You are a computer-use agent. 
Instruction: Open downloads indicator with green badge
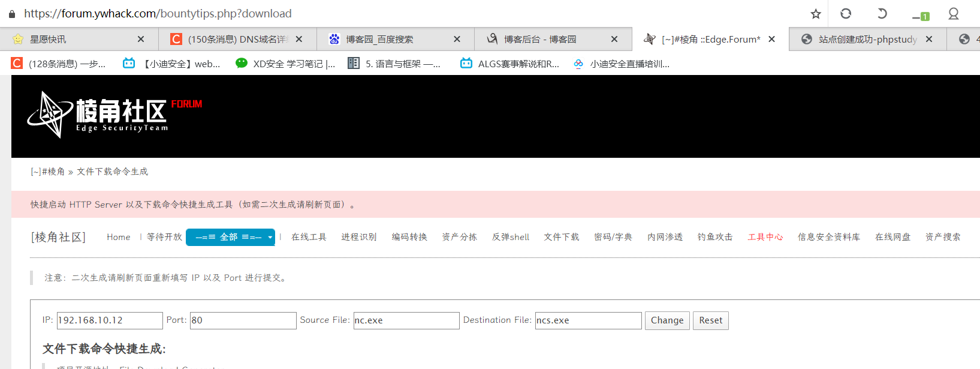tap(921, 16)
